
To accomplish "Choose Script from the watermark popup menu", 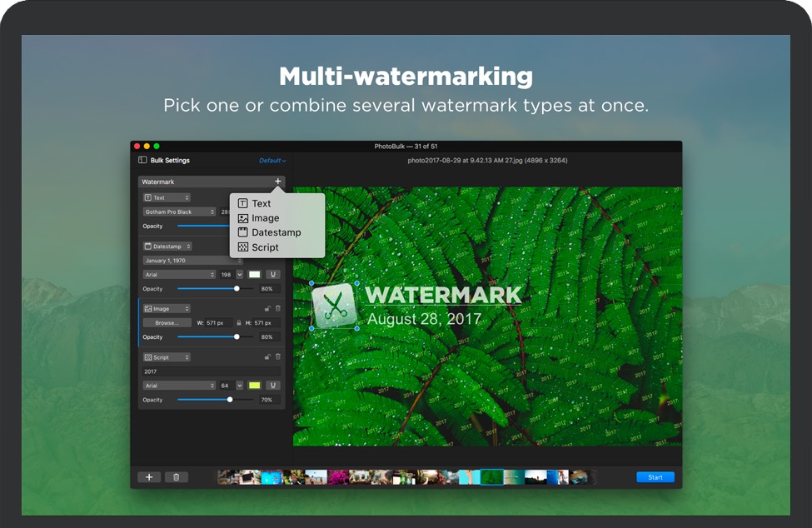I will click(x=265, y=247).
